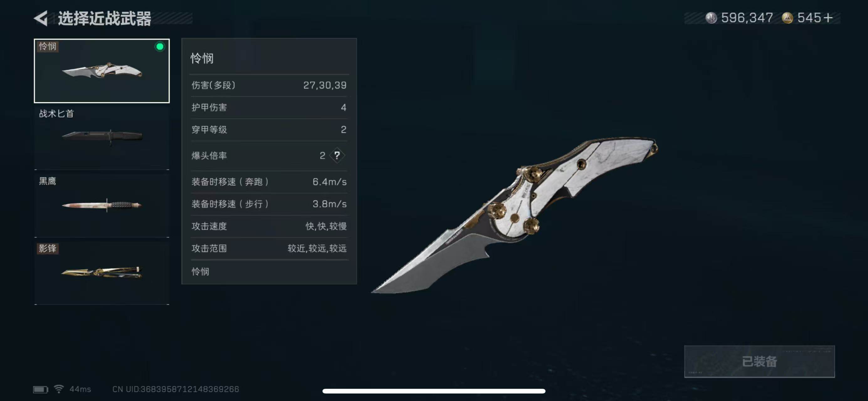Select the 战术匕首 weapon card

click(x=102, y=138)
